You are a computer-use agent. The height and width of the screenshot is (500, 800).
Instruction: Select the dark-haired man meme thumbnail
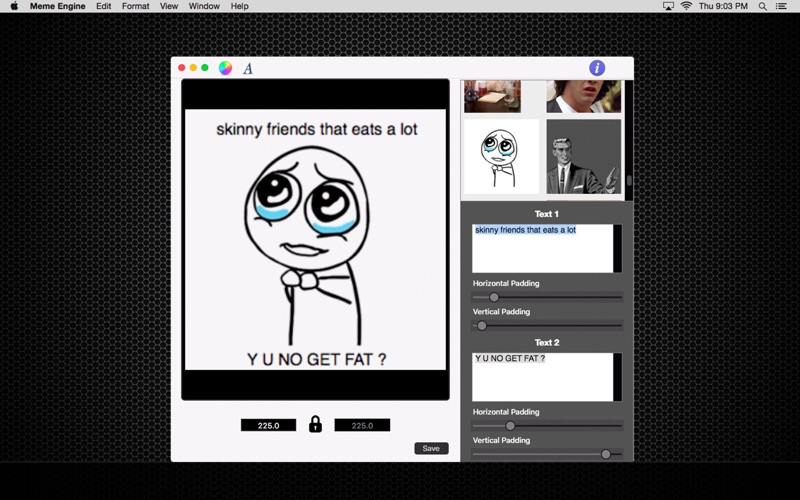click(x=584, y=96)
